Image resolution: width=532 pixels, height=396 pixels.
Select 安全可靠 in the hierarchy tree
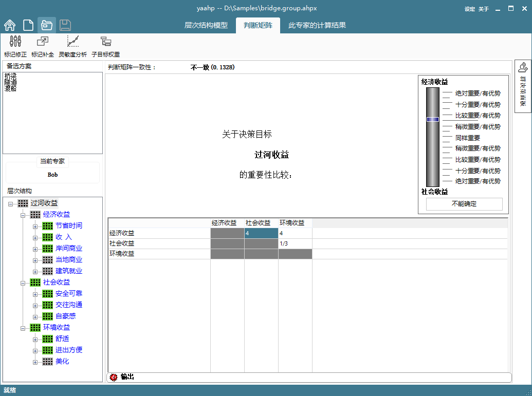click(x=69, y=293)
